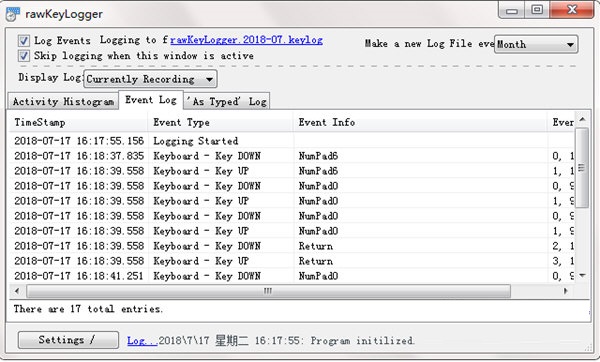Image resolution: width=600 pixels, height=362 pixels.
Task: Click the vertical scrollbar thumb in event list
Action: (x=582, y=168)
